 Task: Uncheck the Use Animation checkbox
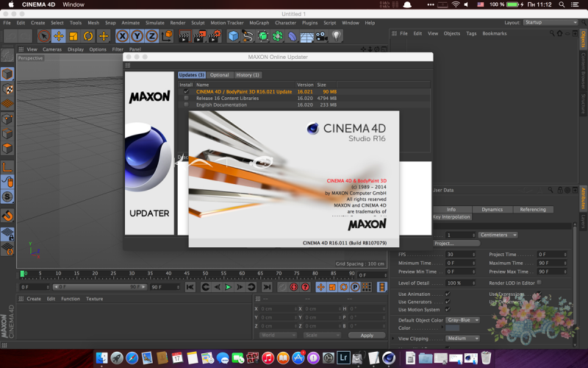[x=448, y=294]
